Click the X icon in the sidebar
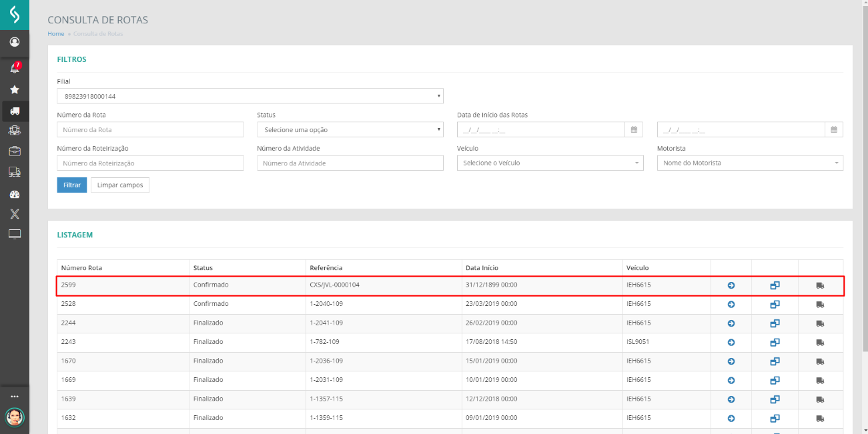The width and height of the screenshot is (868, 434). click(14, 214)
